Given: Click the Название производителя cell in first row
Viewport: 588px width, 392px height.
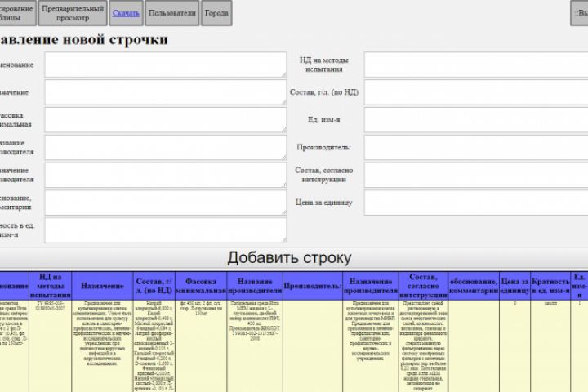Looking at the screenshot, I should coord(255,346).
